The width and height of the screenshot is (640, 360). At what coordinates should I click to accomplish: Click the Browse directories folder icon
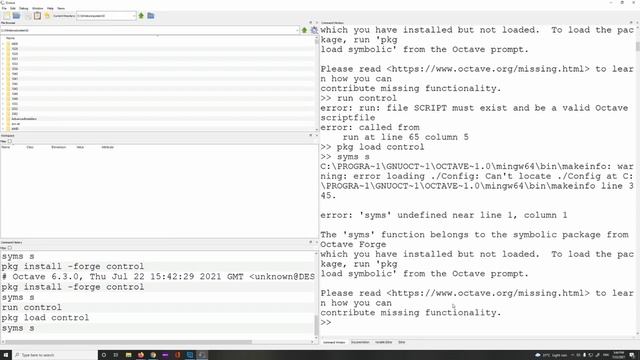151,16
